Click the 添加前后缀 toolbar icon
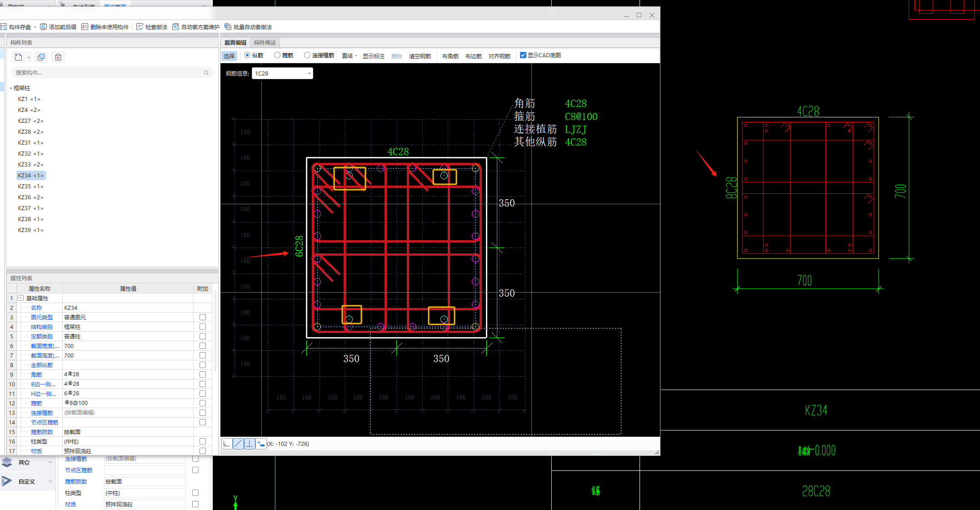This screenshot has width=980, height=510. point(44,27)
